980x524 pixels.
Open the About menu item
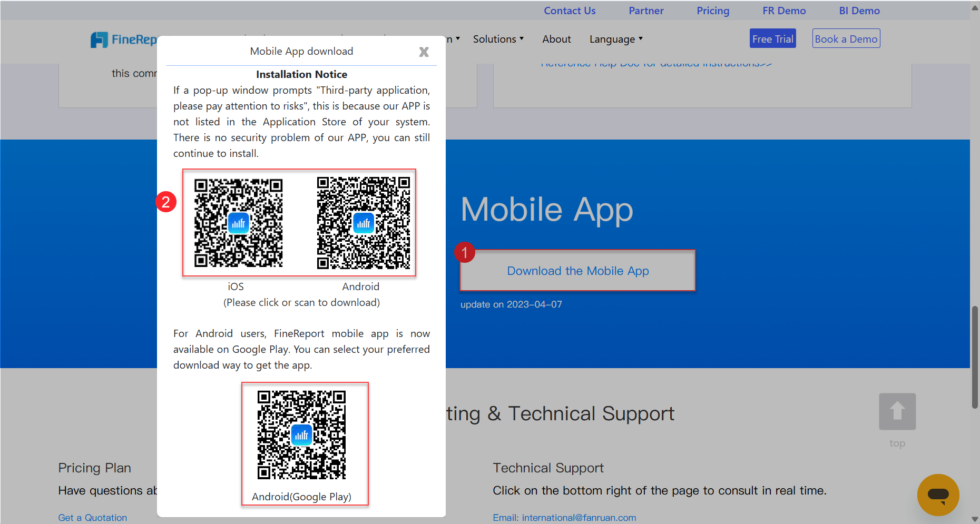click(556, 39)
